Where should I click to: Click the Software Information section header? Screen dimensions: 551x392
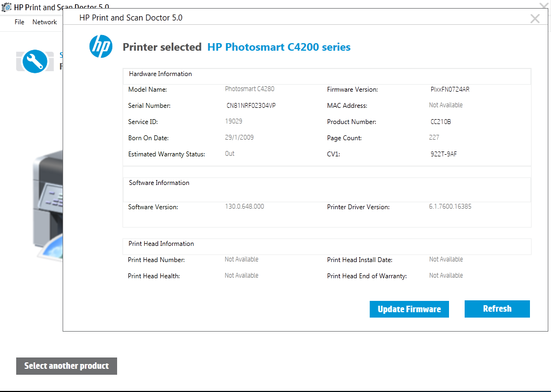[x=159, y=183]
